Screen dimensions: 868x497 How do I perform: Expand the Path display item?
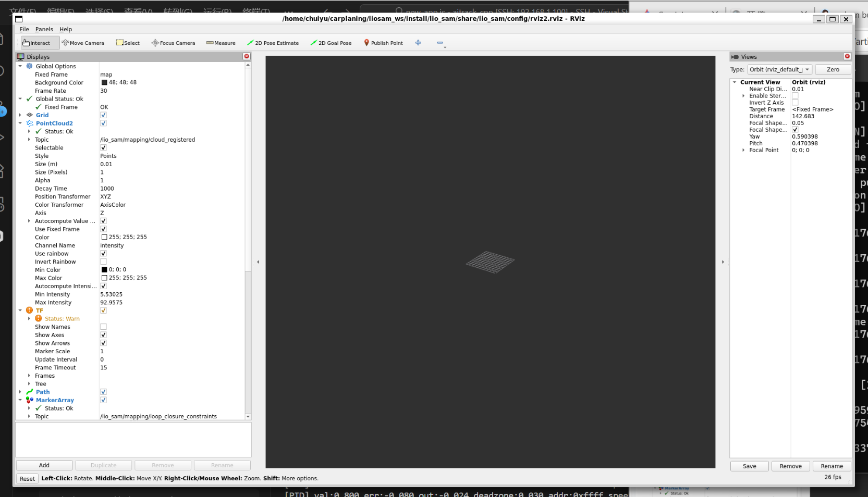pyautogui.click(x=20, y=392)
